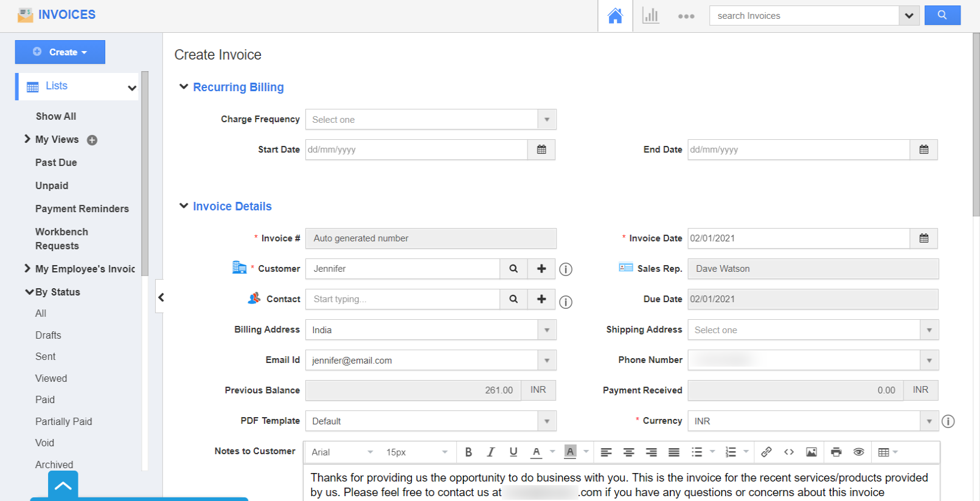980x501 pixels.
Task: Select Past Due in the sidebar
Action: [56, 162]
